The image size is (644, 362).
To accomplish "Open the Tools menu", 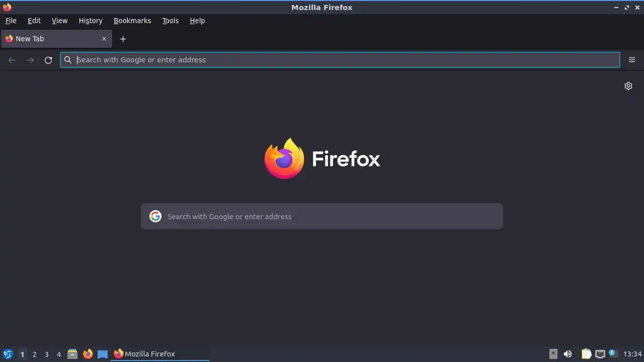I will (x=170, y=21).
